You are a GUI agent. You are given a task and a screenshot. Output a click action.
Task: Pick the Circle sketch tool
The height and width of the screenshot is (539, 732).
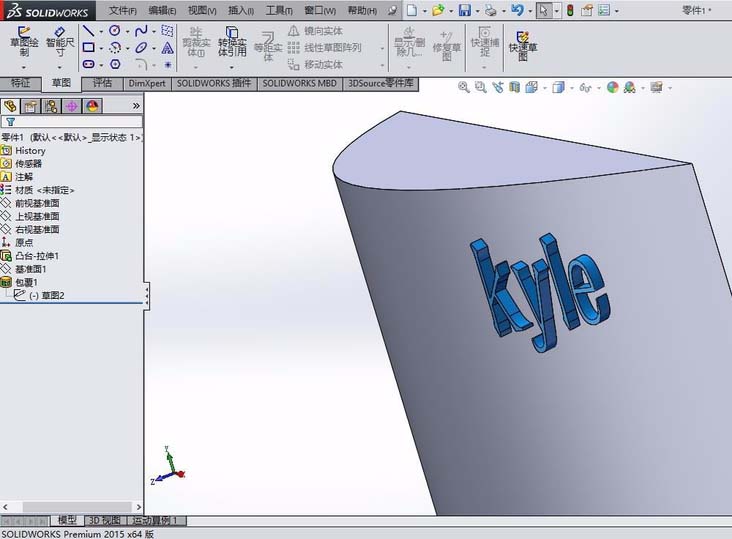114,31
